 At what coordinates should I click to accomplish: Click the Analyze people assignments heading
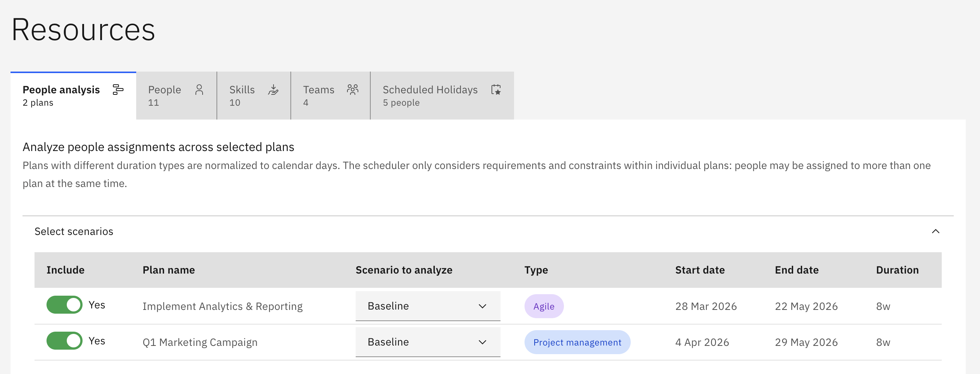(158, 147)
